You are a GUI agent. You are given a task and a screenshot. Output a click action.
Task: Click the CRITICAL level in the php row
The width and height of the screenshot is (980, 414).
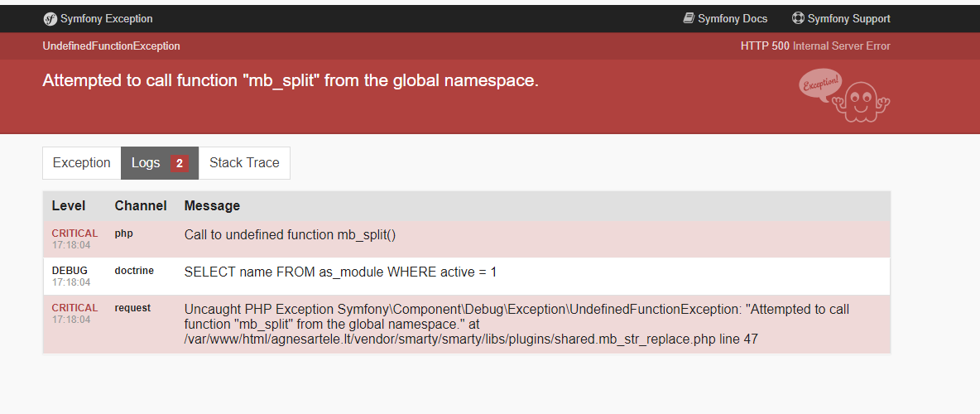pos(75,233)
